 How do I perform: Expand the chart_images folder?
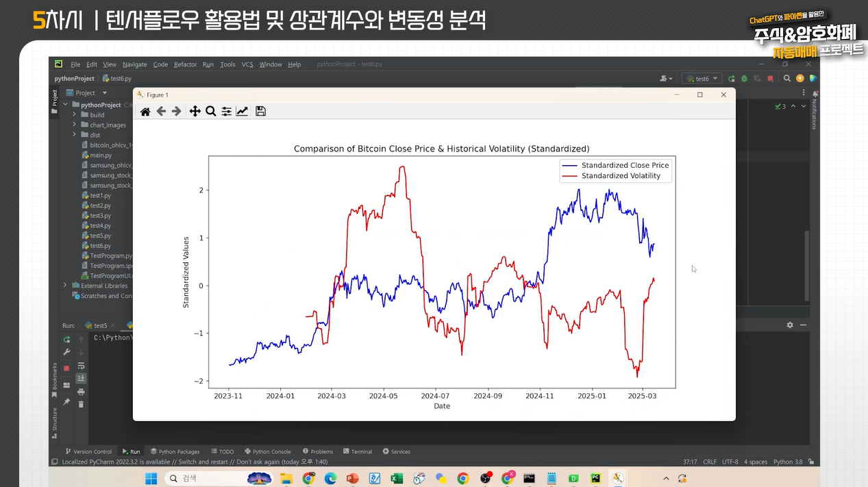coord(75,125)
